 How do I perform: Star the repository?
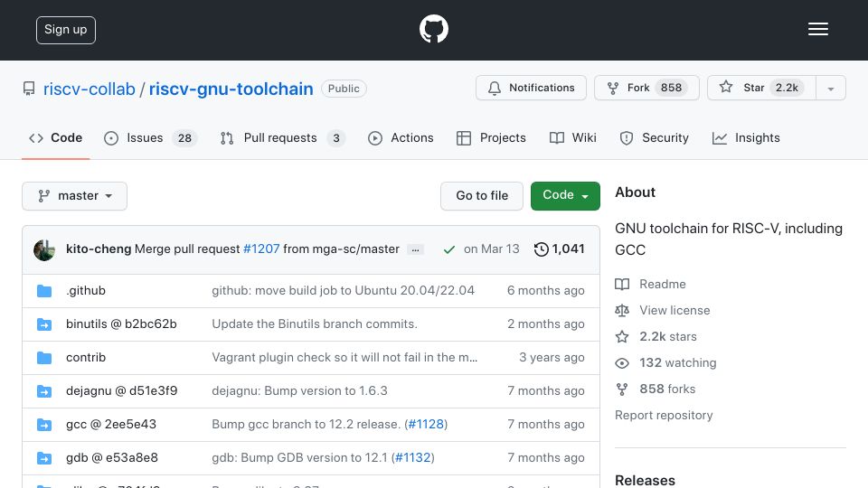761,88
